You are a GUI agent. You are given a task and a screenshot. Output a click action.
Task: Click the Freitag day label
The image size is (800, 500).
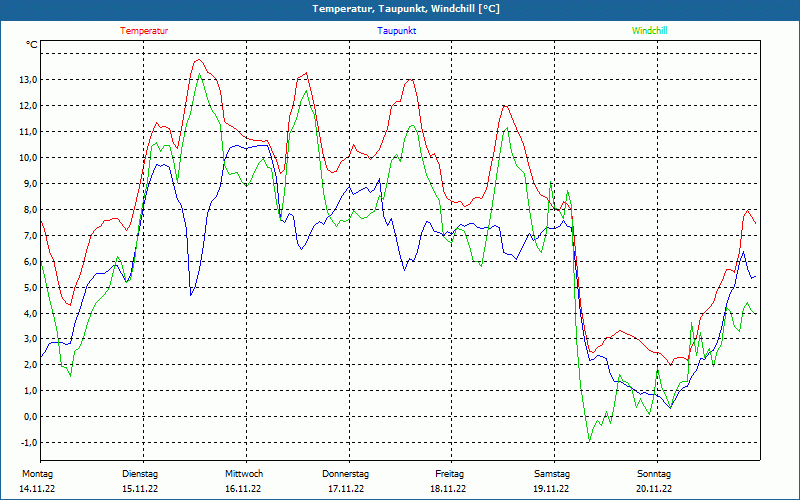[449, 474]
